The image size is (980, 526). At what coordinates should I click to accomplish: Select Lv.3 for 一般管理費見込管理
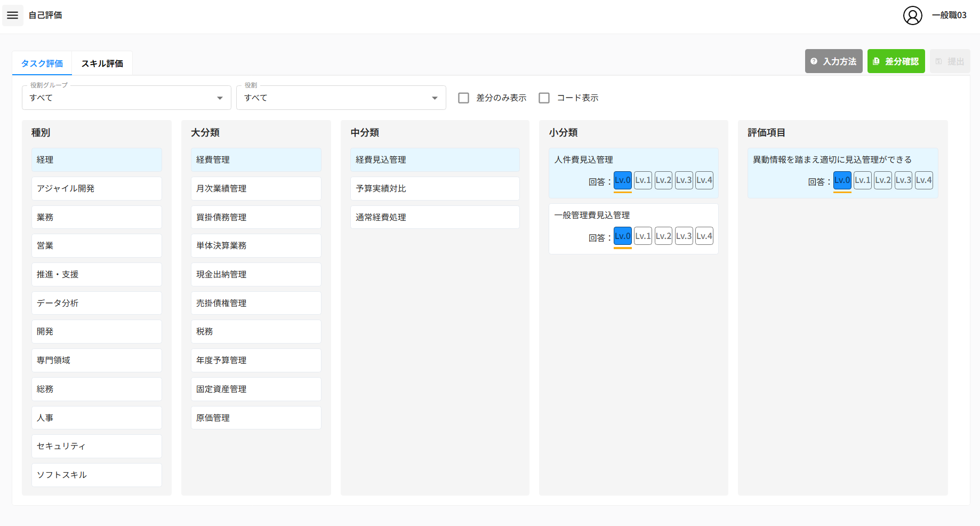[684, 236]
